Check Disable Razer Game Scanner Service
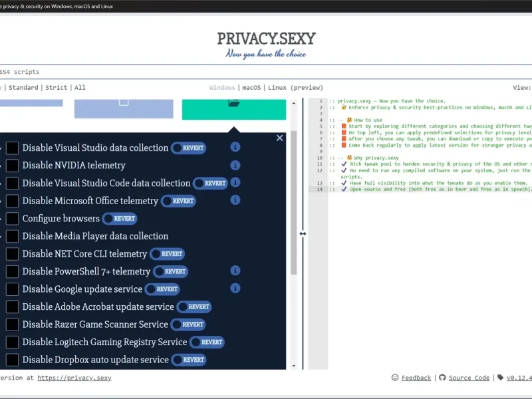532x399 pixels. point(12,325)
